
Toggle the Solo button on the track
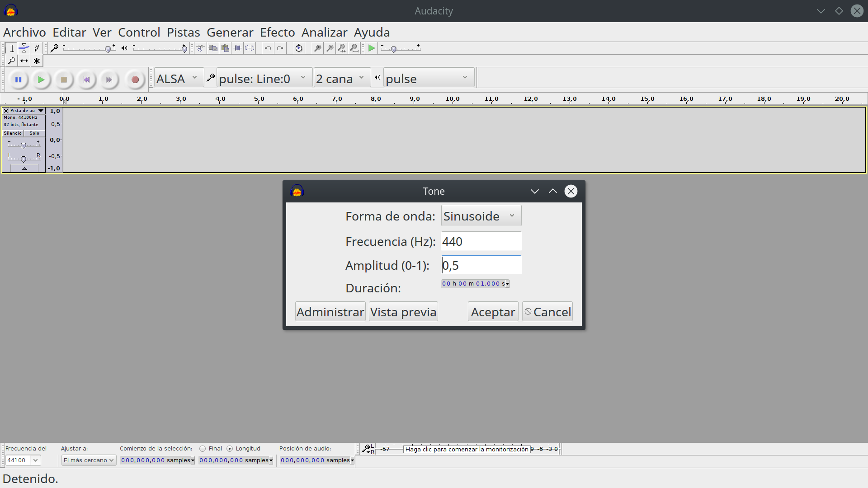pyautogui.click(x=34, y=133)
